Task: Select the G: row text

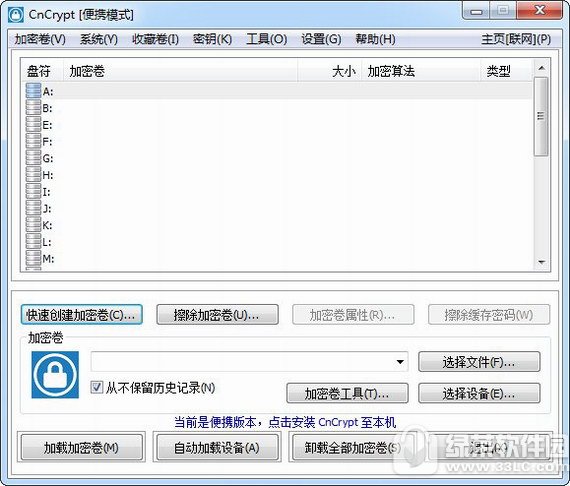Action: pyautogui.click(x=48, y=158)
